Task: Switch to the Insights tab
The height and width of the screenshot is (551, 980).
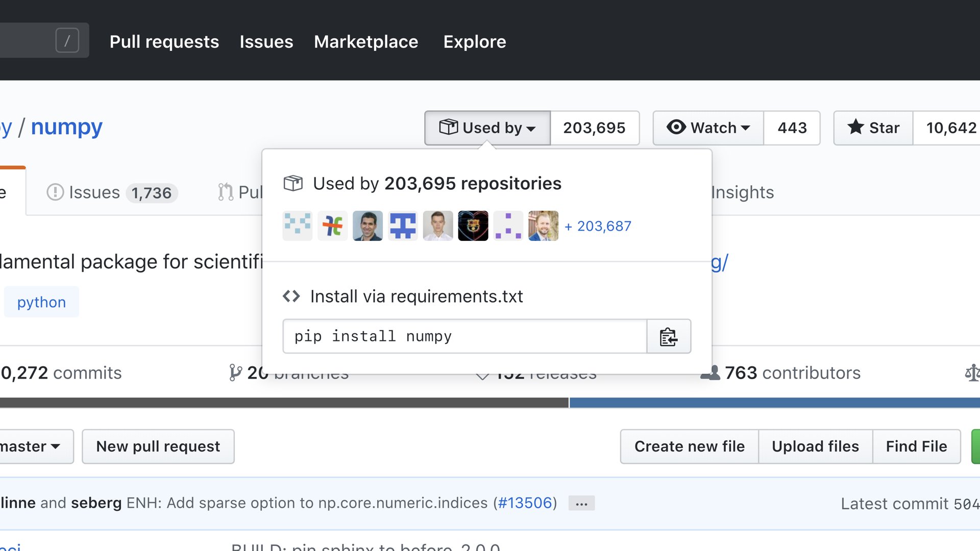Action: pos(743,192)
